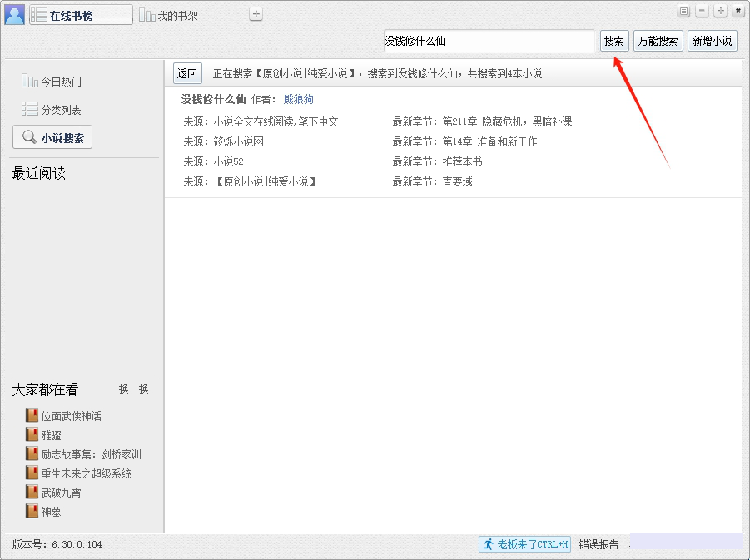
Task: Open the 在线书榜 tab
Action: pyautogui.click(x=81, y=15)
